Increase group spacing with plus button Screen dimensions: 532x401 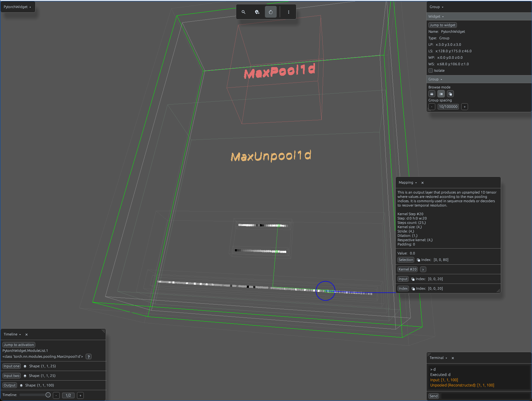pyautogui.click(x=465, y=107)
